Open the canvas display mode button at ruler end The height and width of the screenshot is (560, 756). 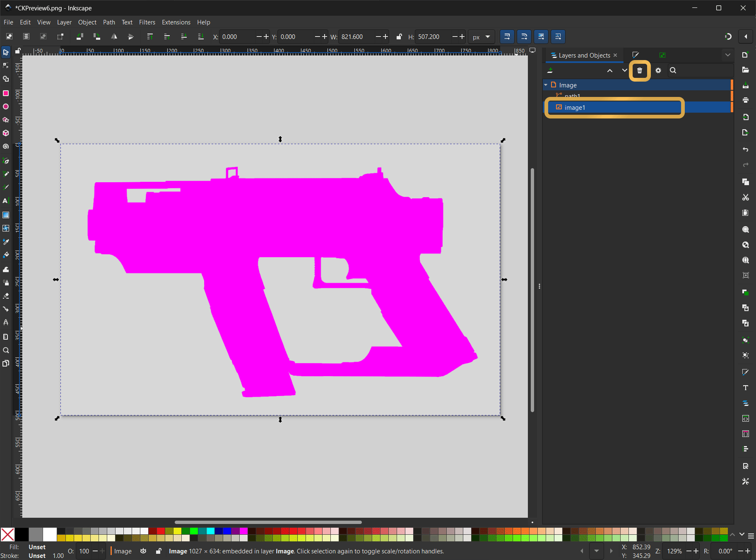coord(532,51)
